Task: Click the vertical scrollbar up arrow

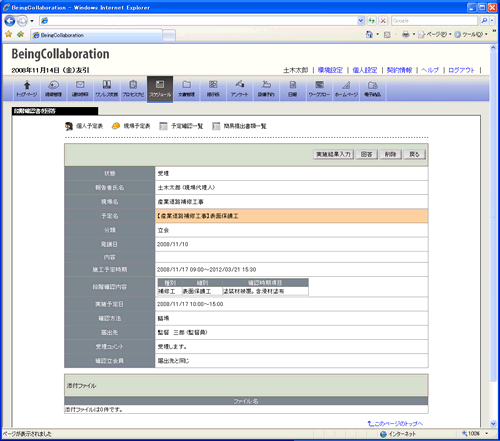Action: click(x=493, y=48)
